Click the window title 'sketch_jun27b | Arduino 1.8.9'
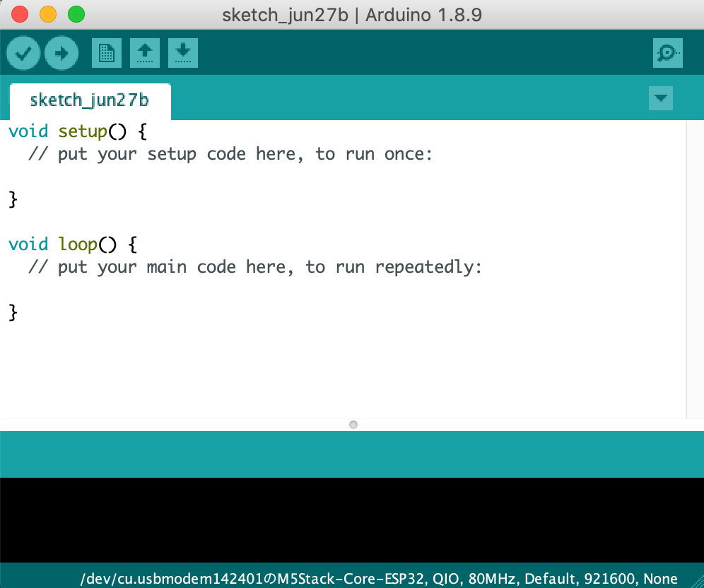The height and width of the screenshot is (588, 704). (352, 16)
